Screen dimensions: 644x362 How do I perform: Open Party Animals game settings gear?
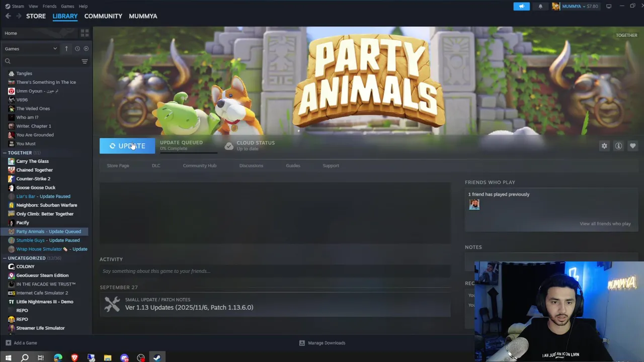point(604,146)
